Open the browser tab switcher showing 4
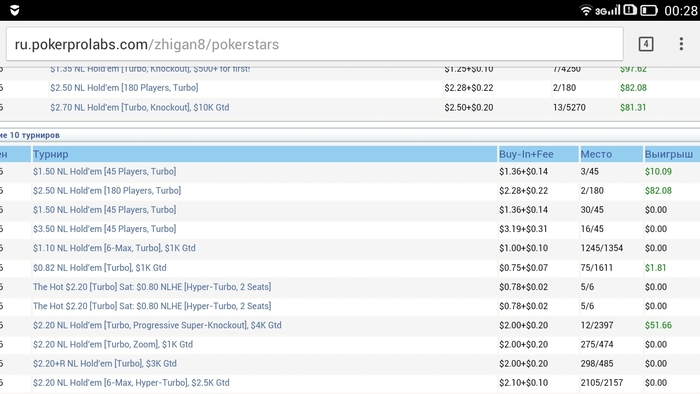700x394 pixels. 646,44
